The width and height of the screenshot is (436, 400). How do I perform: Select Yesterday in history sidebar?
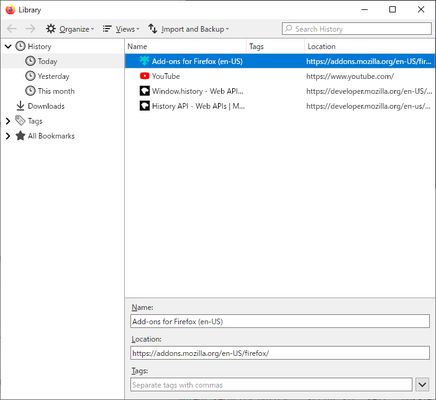coord(53,76)
